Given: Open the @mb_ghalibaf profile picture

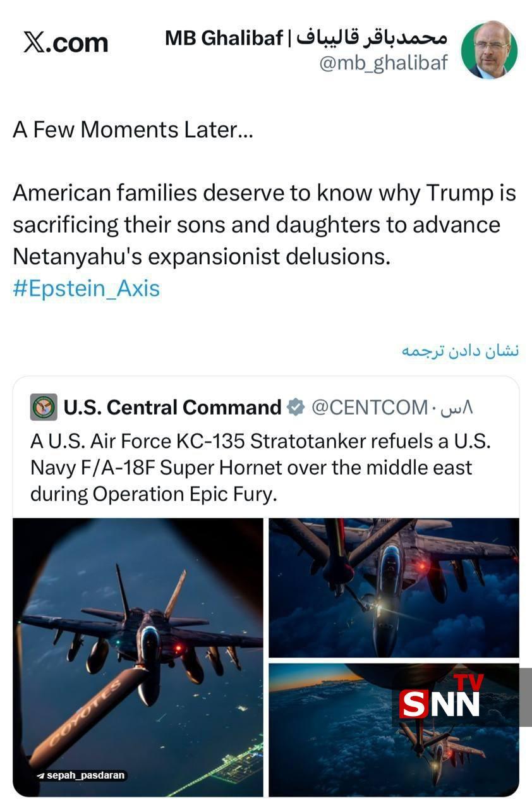Looking at the screenshot, I should [x=489, y=51].
